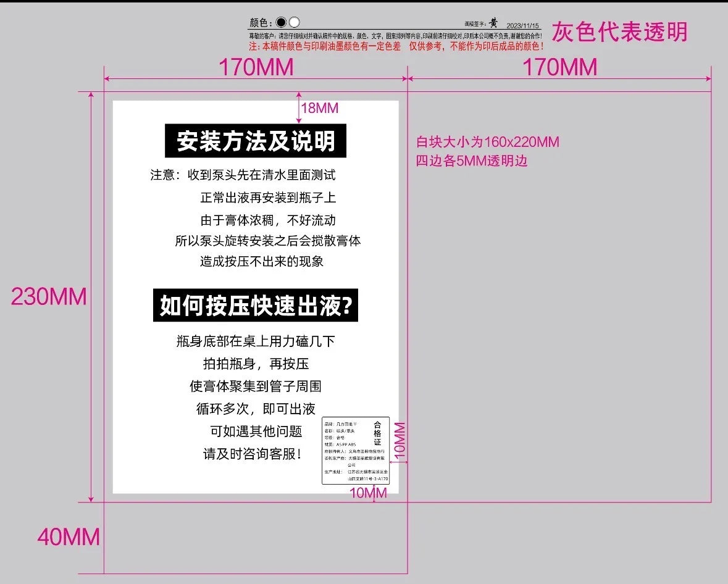728x584 pixels.
Task: Select the 安装方法及说明 black heading banner
Action: coord(255,141)
